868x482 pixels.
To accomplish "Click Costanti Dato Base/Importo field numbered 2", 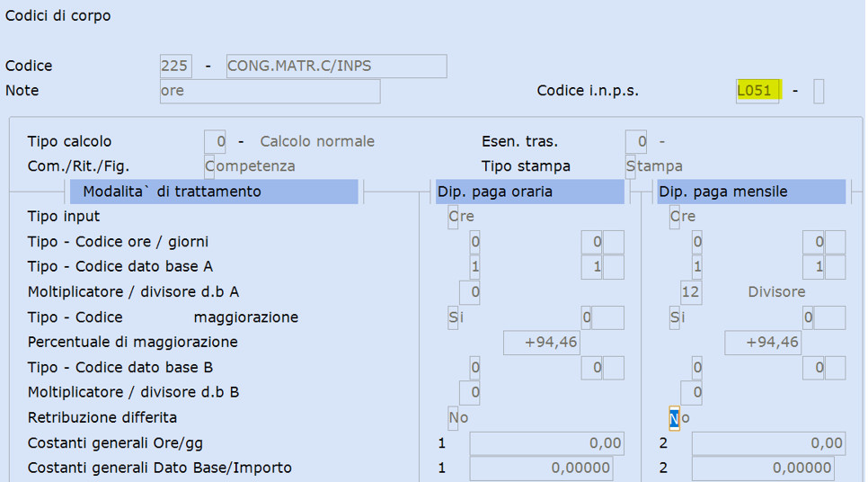I will click(x=763, y=469).
